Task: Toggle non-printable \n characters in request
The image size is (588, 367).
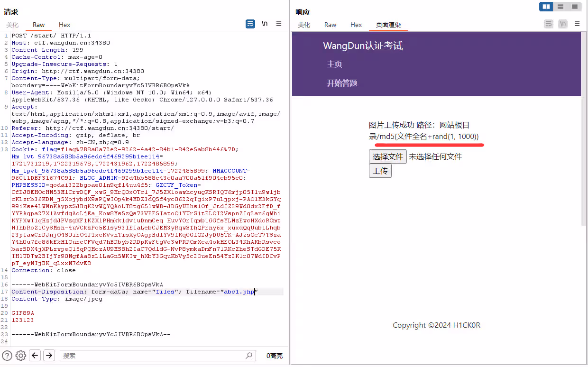Action: click(x=265, y=24)
